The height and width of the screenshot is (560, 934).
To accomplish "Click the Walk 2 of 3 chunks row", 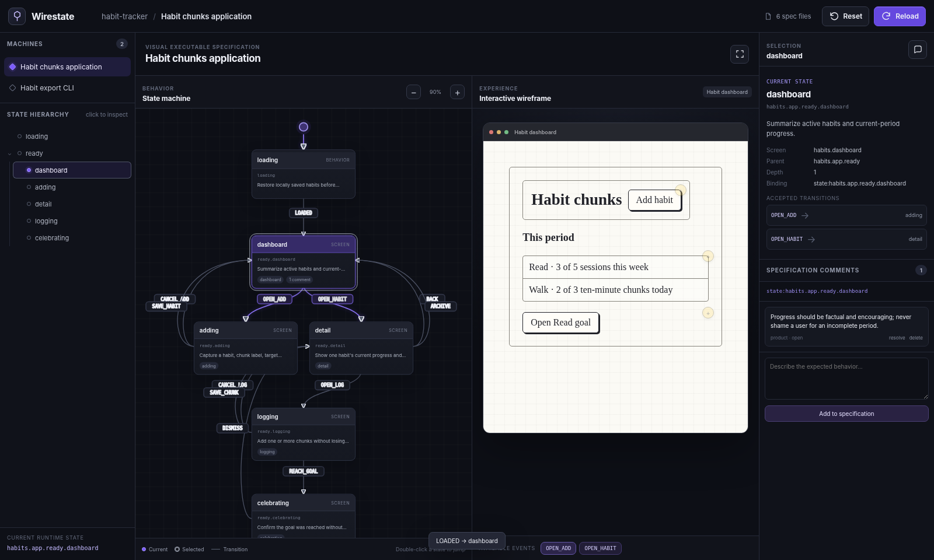I will 615,290.
